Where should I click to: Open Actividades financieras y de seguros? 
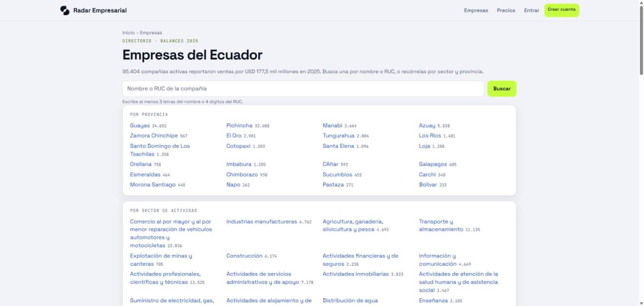click(x=361, y=260)
